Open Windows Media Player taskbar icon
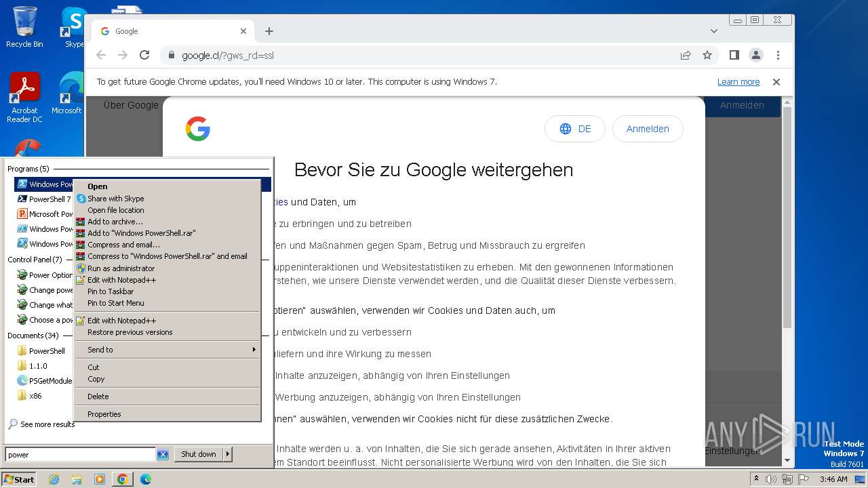The height and width of the screenshot is (488, 868). tap(100, 479)
